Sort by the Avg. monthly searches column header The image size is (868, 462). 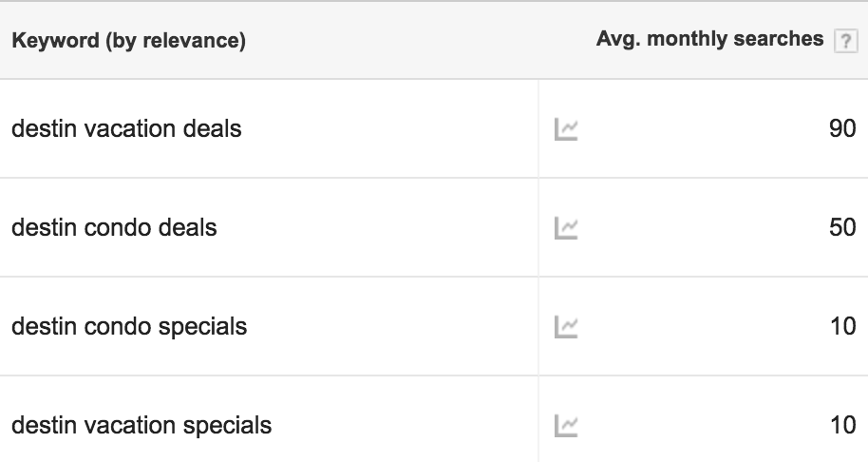pos(709,39)
